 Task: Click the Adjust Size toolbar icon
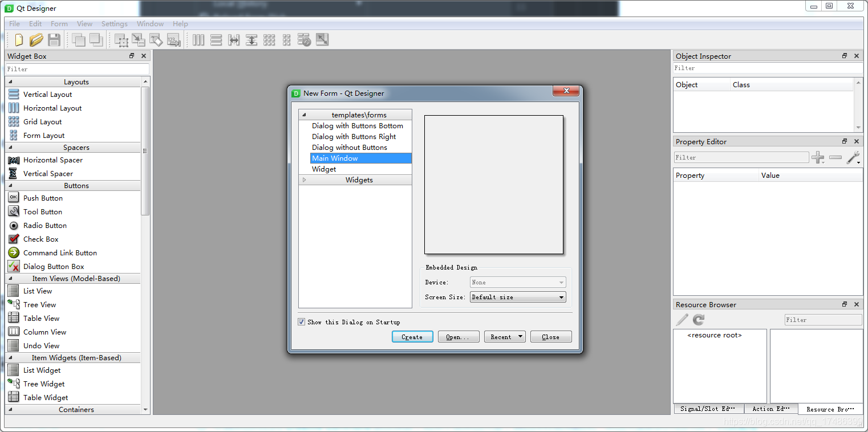[x=322, y=40]
